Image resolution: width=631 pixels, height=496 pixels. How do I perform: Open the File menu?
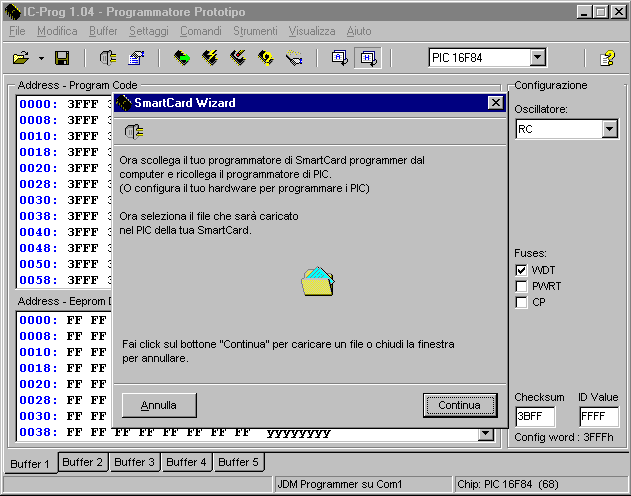tap(17, 31)
